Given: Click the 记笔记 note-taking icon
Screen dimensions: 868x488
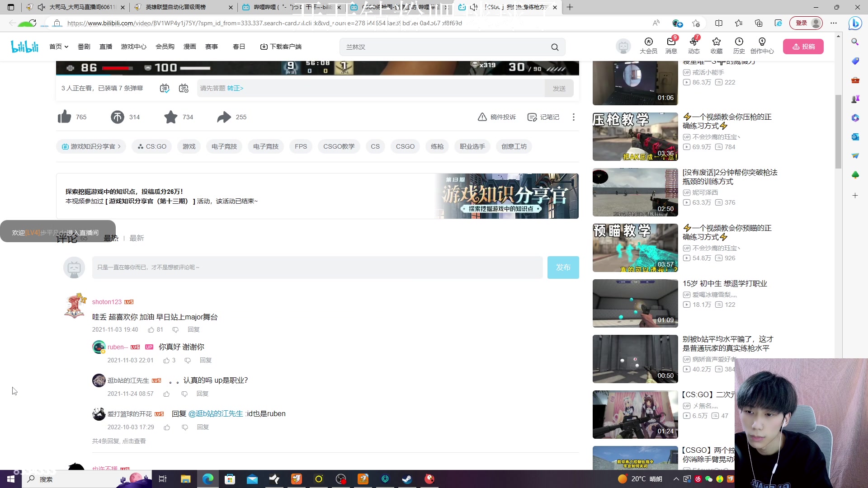Looking at the screenshot, I should 543,117.
